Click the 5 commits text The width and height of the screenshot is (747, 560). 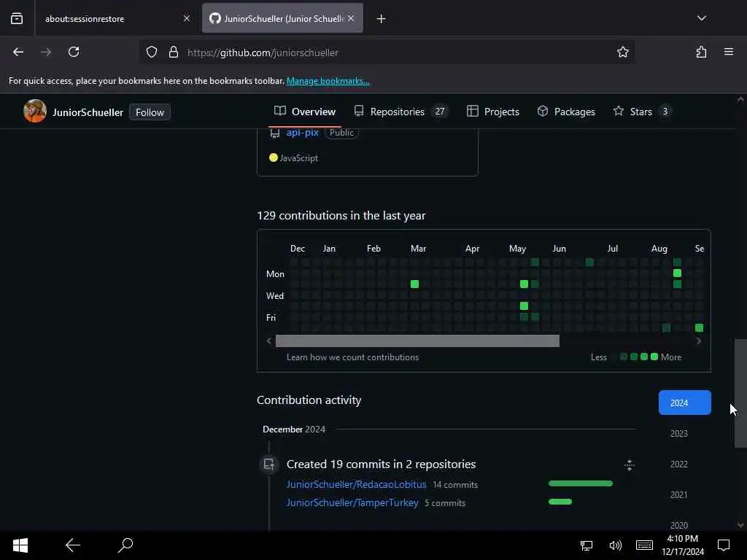click(x=445, y=503)
